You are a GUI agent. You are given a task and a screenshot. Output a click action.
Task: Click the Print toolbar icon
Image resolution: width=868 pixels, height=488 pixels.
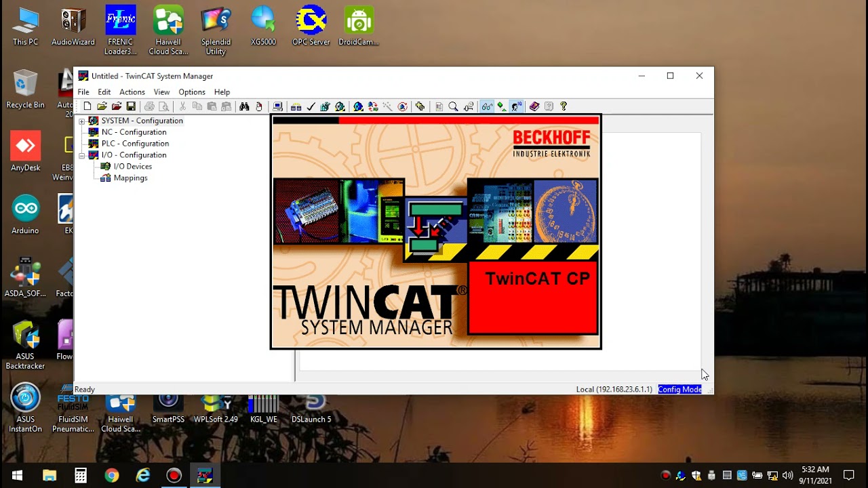click(149, 106)
